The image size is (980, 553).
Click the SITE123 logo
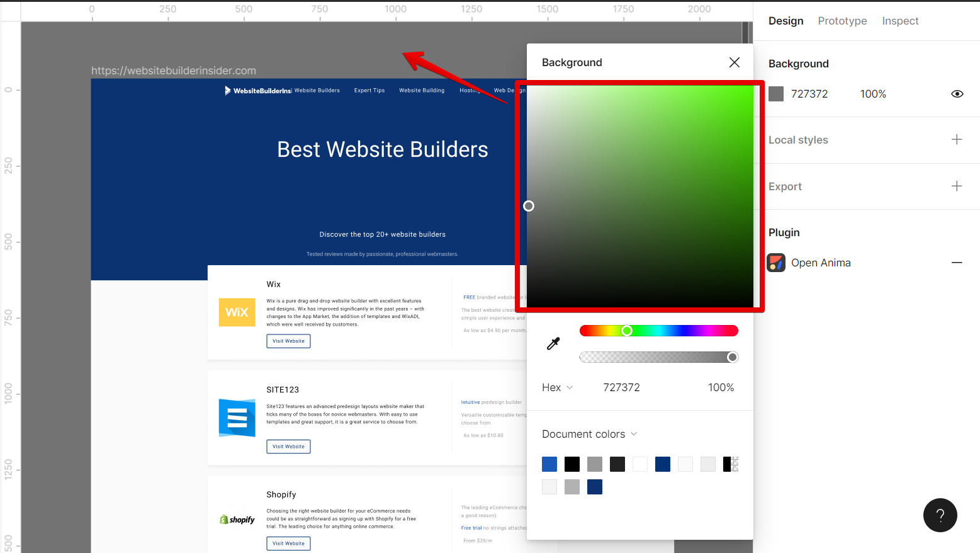click(236, 418)
